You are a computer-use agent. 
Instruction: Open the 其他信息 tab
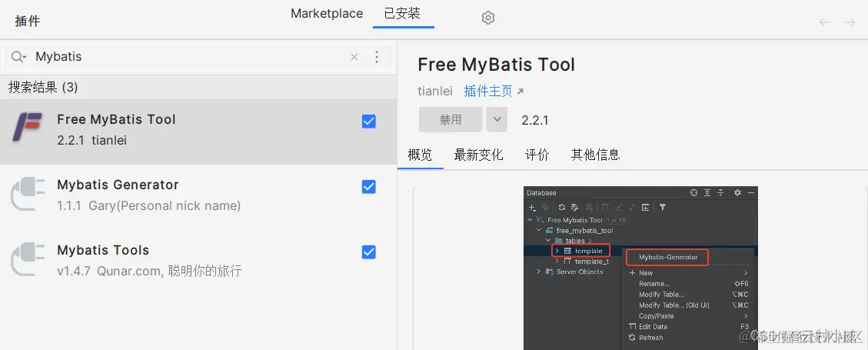[596, 155]
